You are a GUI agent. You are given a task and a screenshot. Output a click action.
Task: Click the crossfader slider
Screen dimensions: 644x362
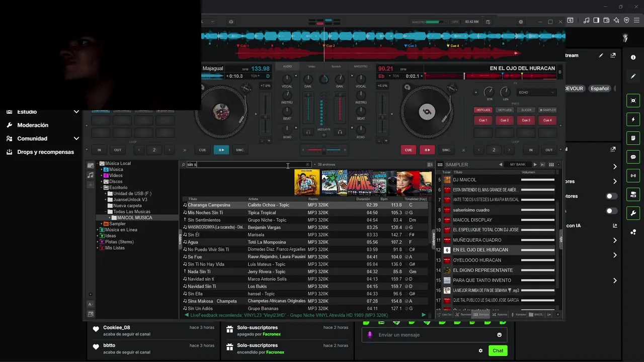pos(324,150)
